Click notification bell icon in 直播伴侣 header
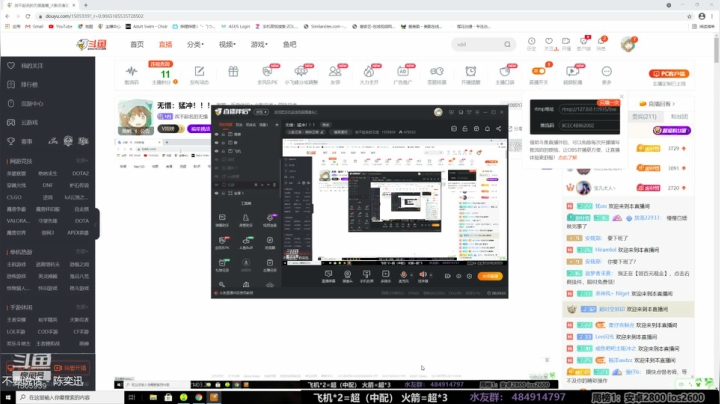 (x=487, y=129)
